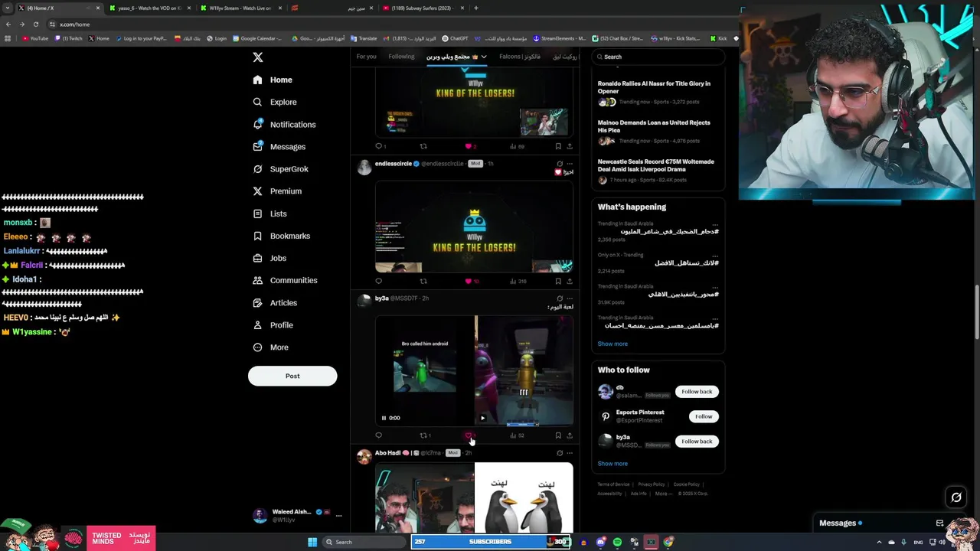This screenshot has height=551, width=980.
Task: Switch to W11yv Stream browser tab
Action: tap(240, 8)
